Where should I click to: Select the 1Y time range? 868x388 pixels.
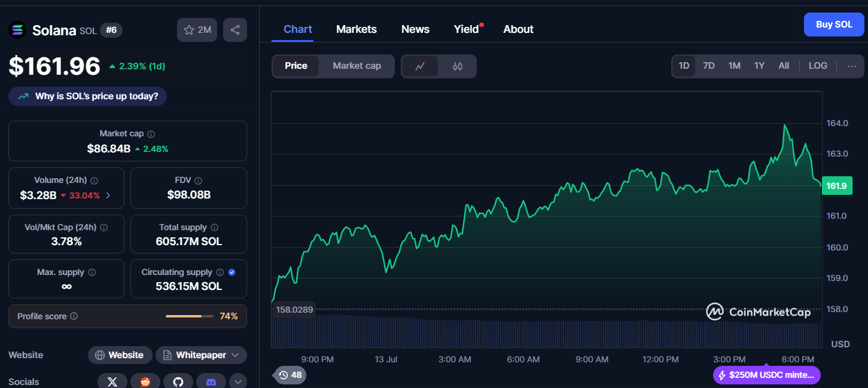[x=759, y=66]
